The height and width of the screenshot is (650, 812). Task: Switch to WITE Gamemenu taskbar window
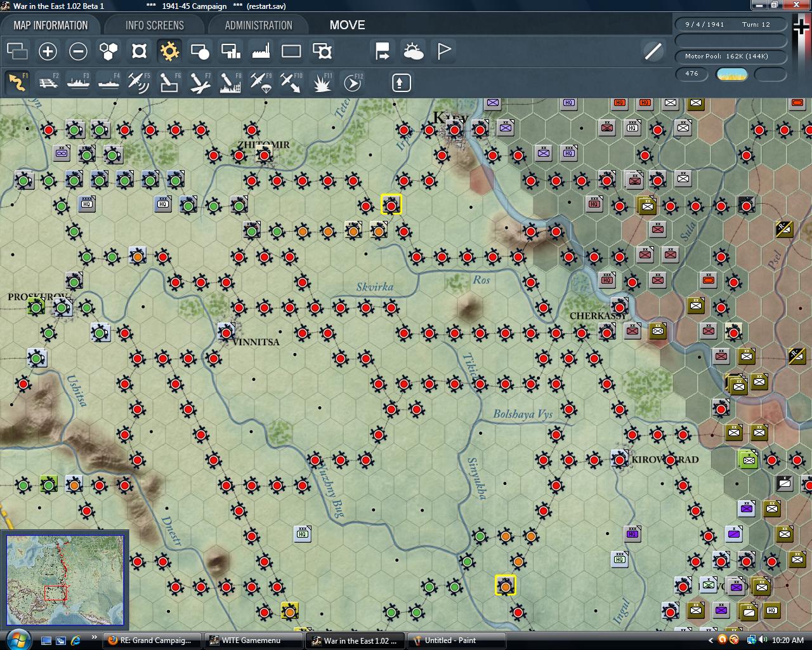coord(254,640)
